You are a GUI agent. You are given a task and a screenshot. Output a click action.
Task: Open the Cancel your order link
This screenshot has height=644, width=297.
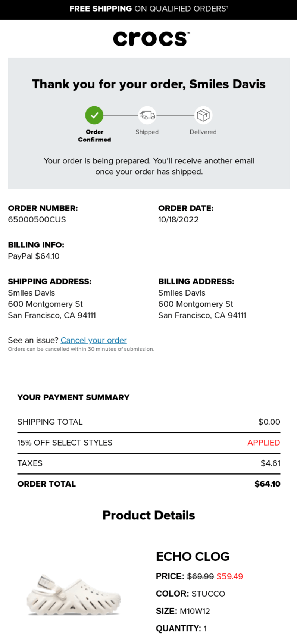(94, 340)
